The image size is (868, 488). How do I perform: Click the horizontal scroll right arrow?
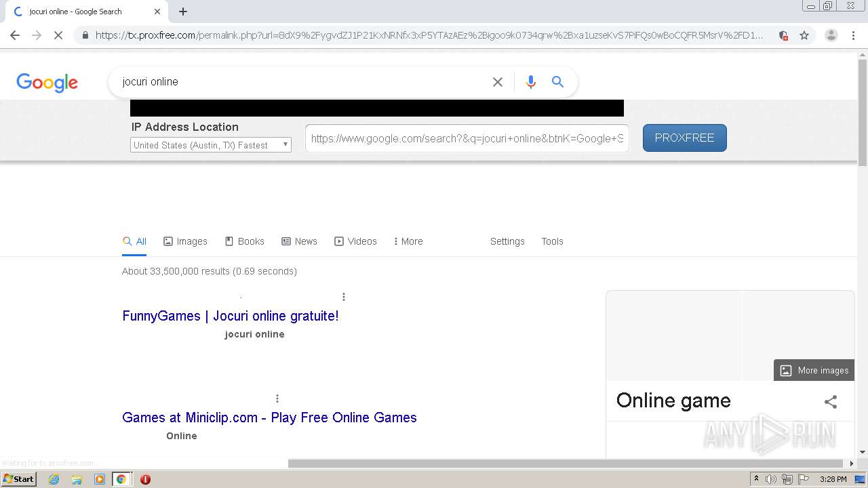coord(852,464)
